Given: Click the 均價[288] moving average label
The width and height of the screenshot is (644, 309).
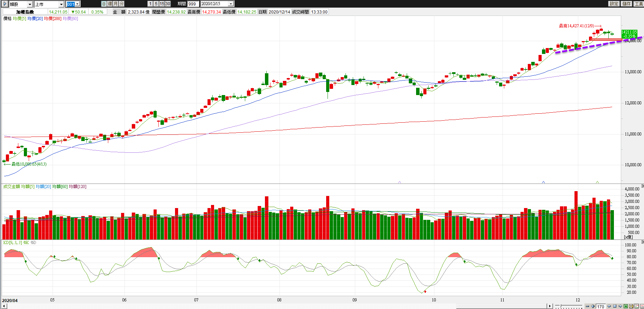Looking at the screenshot, I should pos(53,19).
